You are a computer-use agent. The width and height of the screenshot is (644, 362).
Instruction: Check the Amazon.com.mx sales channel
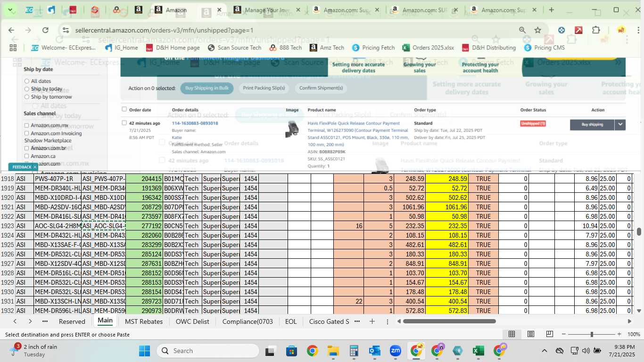click(x=27, y=125)
